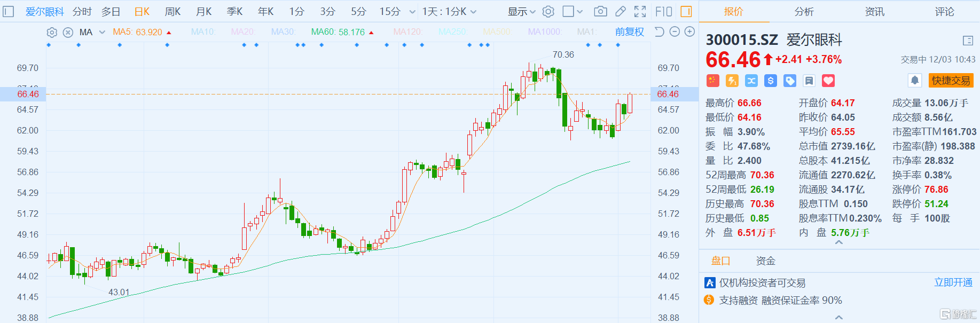Select the 季K quarterly candlestick tab

(235, 11)
